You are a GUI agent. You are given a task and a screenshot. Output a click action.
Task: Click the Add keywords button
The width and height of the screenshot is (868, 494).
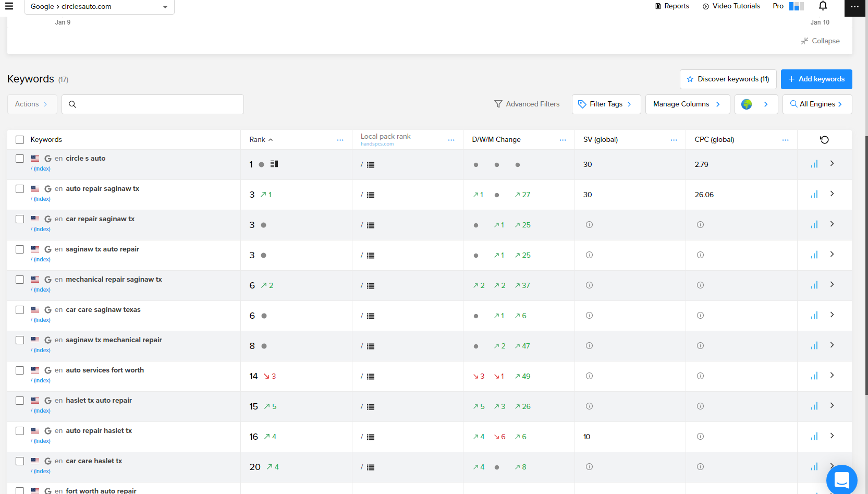[816, 79]
